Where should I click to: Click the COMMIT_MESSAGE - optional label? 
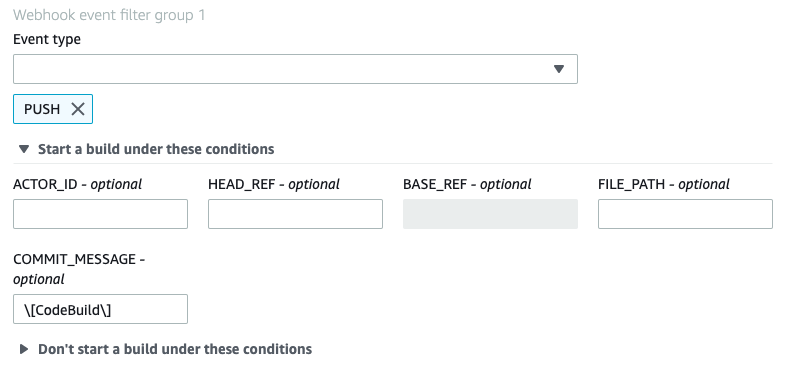coord(79,269)
